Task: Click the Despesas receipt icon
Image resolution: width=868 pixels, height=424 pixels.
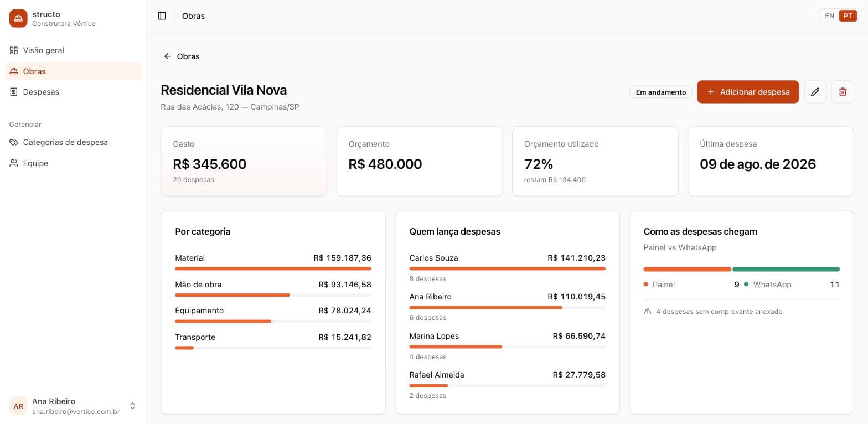Action: 14,92
